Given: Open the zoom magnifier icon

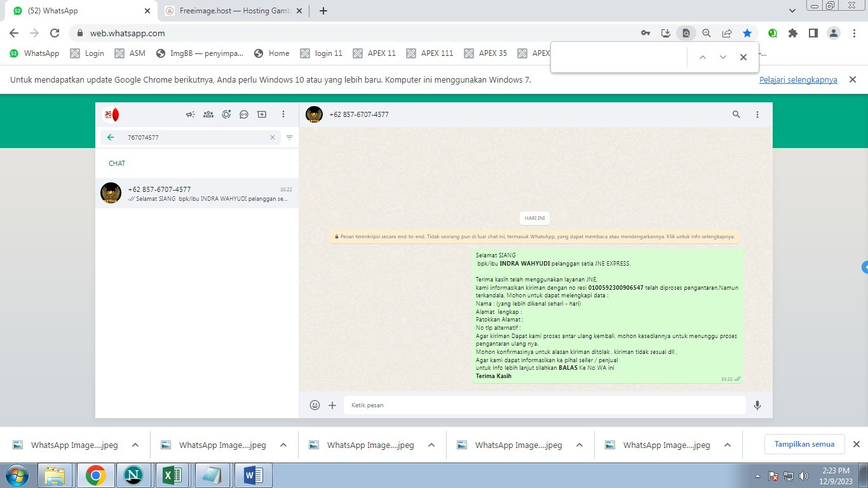Looking at the screenshot, I should coord(707,33).
